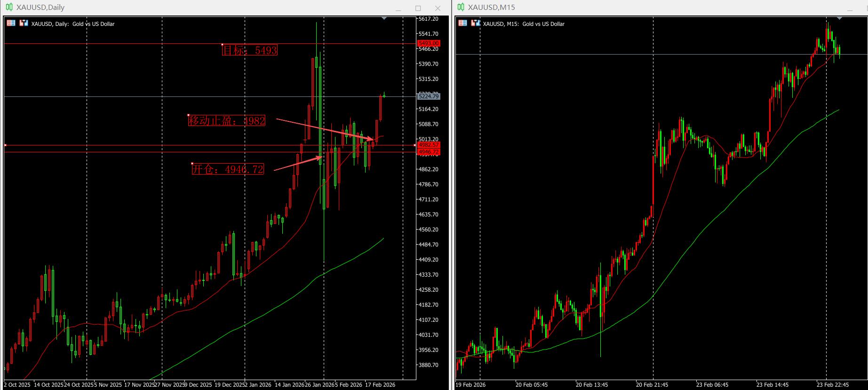The image size is (868, 390).
Task: Click the chart shift triangle on M15 chart
Action: coord(839,18)
